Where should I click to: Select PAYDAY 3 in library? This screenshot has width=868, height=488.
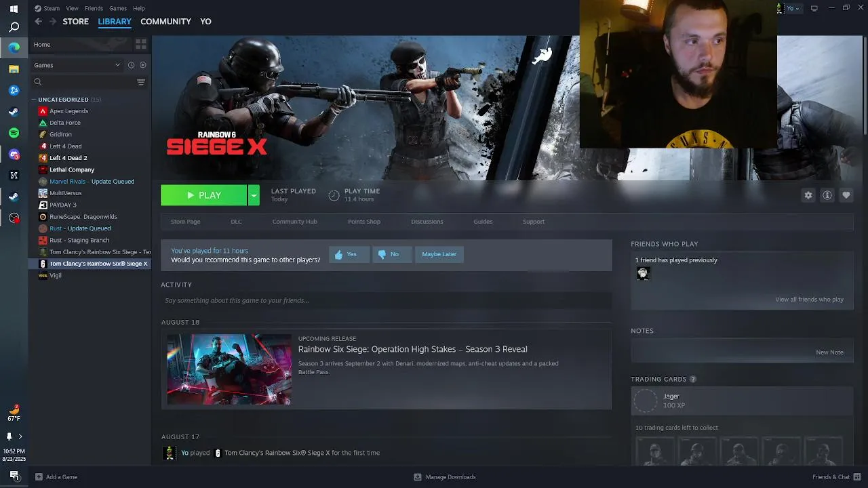point(63,205)
